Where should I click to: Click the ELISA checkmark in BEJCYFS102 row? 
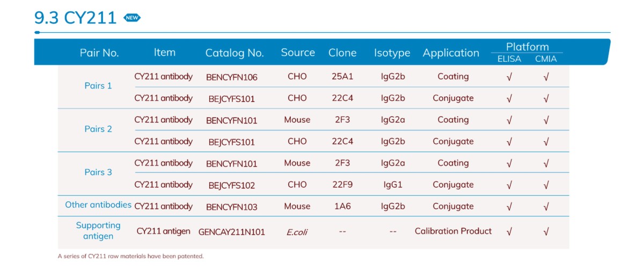tap(509, 185)
